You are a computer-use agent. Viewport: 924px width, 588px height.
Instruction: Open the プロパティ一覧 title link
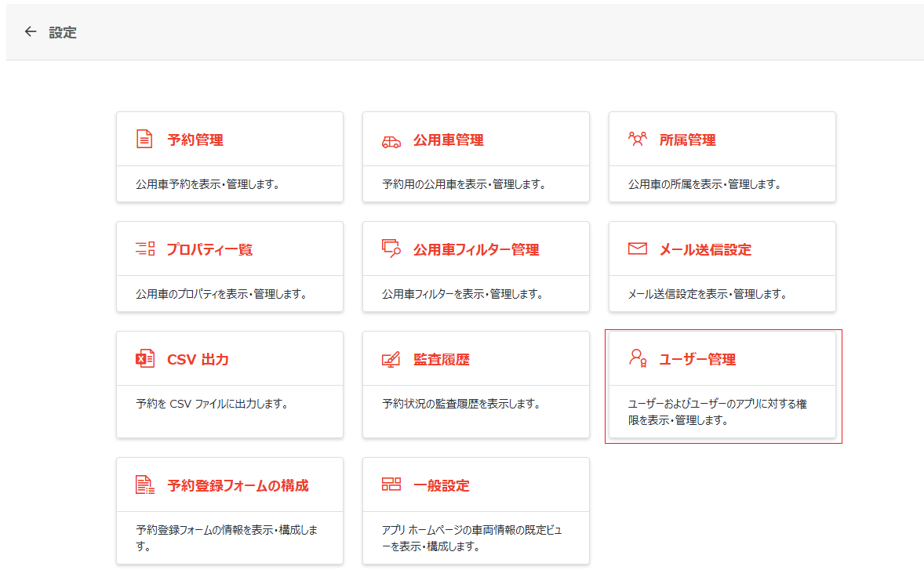209,249
